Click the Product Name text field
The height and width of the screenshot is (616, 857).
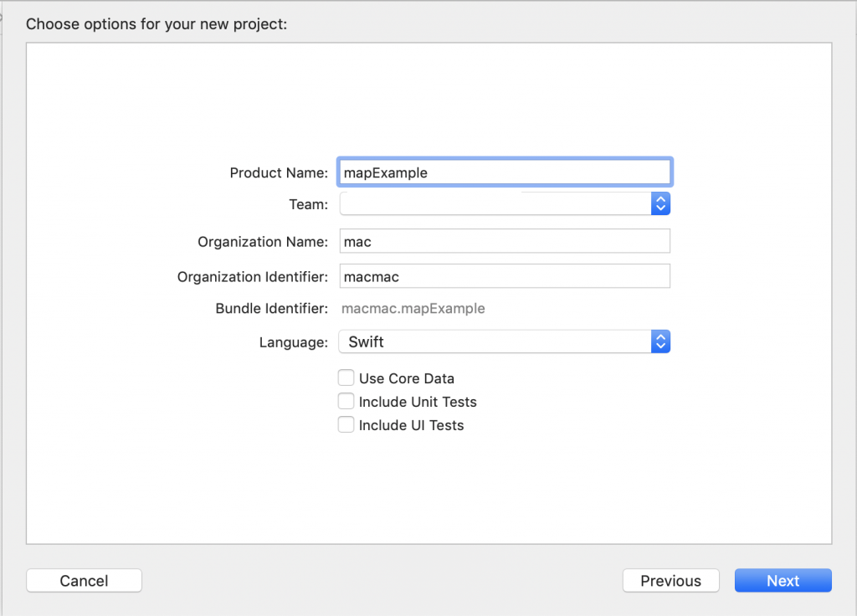[x=504, y=172]
